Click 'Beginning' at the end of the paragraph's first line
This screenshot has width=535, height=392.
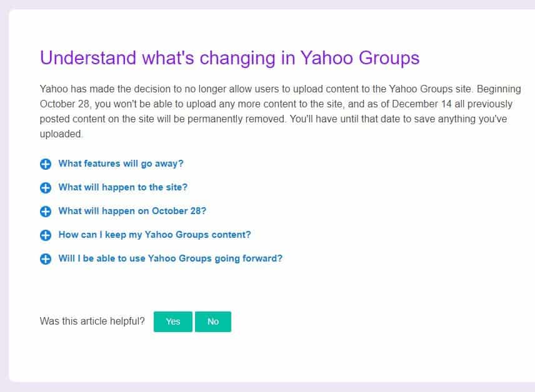coord(499,89)
